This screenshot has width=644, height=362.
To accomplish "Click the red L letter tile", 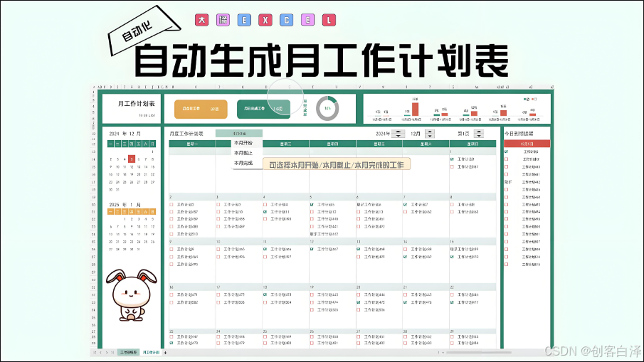I will coord(329,20).
